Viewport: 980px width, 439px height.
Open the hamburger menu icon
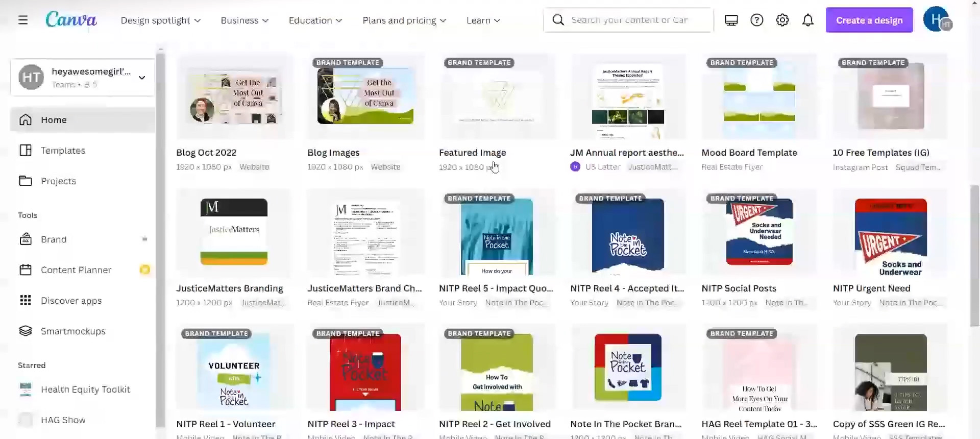point(23,20)
